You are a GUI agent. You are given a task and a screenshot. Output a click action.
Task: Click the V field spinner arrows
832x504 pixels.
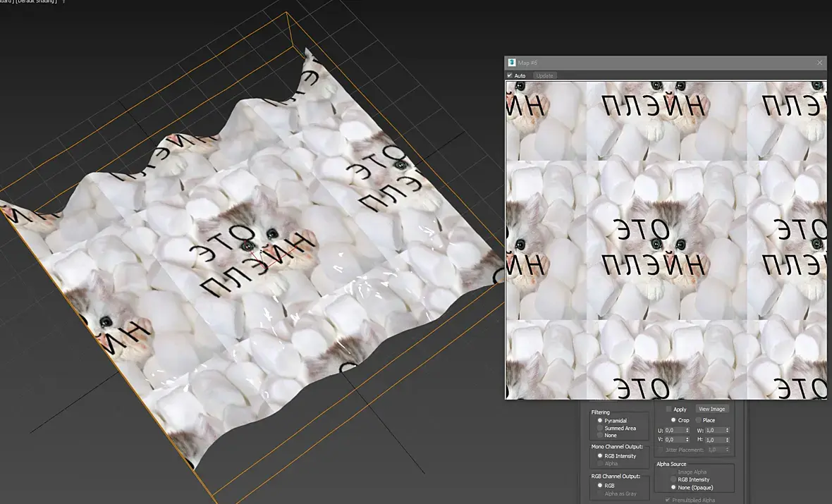pos(687,440)
